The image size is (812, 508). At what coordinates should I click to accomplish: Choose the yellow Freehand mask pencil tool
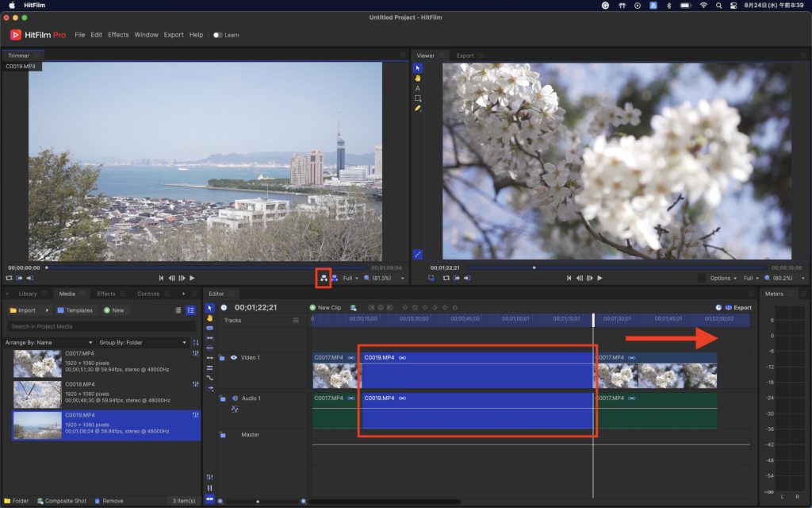click(x=418, y=109)
